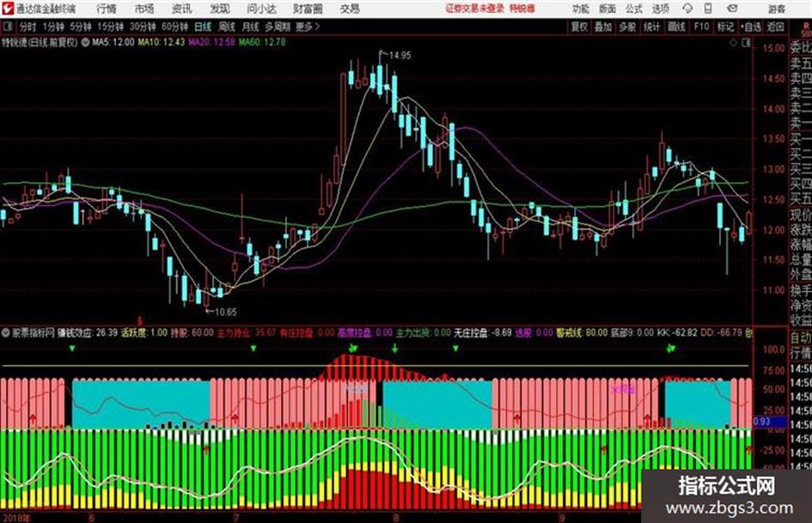Click the 通达信 red logo icon
812x523 pixels.
click(8, 9)
